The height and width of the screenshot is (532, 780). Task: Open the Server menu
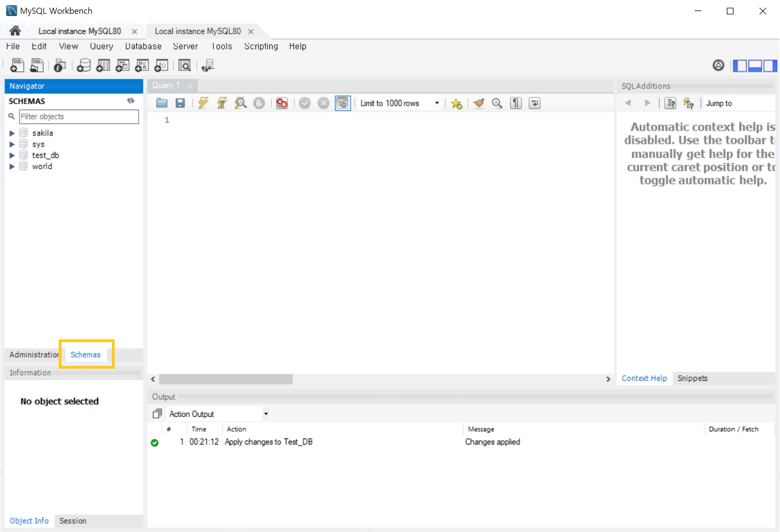coord(186,47)
